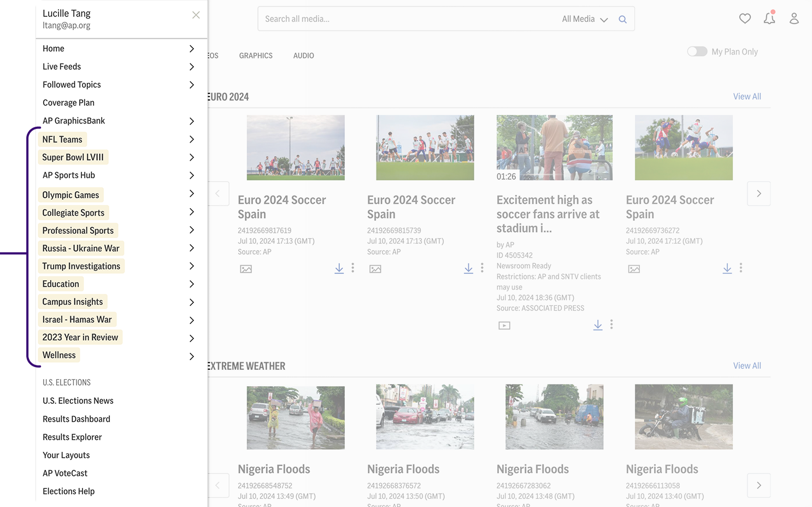Viewport: 812px width, 507px height.
Task: Expand the Russia - Ukraine War entry
Action: click(192, 248)
